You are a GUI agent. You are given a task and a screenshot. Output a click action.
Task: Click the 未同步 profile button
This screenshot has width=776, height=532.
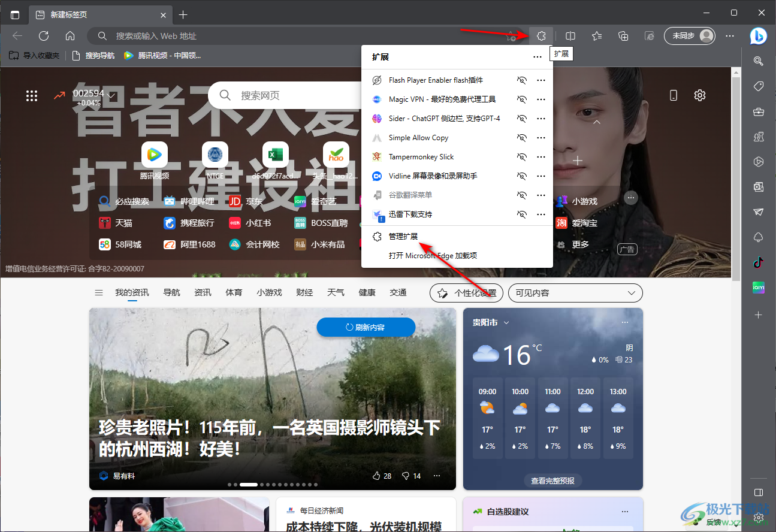click(x=689, y=36)
